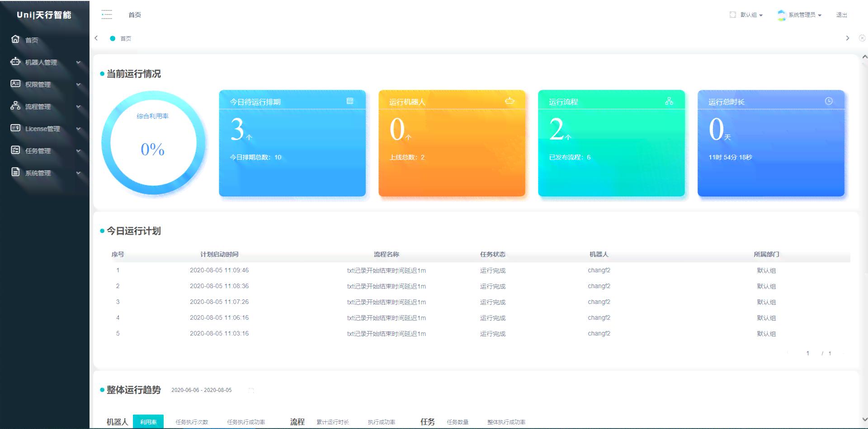Select the 任务数量 task trend tab
The width and height of the screenshot is (868, 429).
pos(458,422)
